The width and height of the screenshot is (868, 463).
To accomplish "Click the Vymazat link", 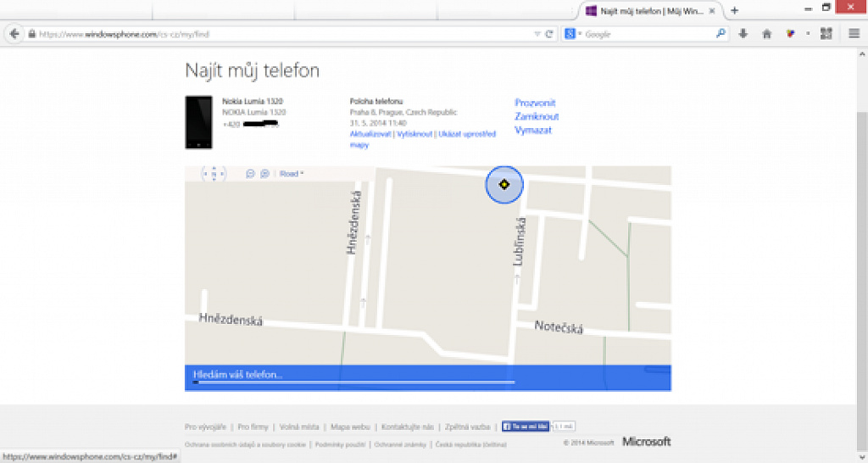I will pyautogui.click(x=532, y=130).
